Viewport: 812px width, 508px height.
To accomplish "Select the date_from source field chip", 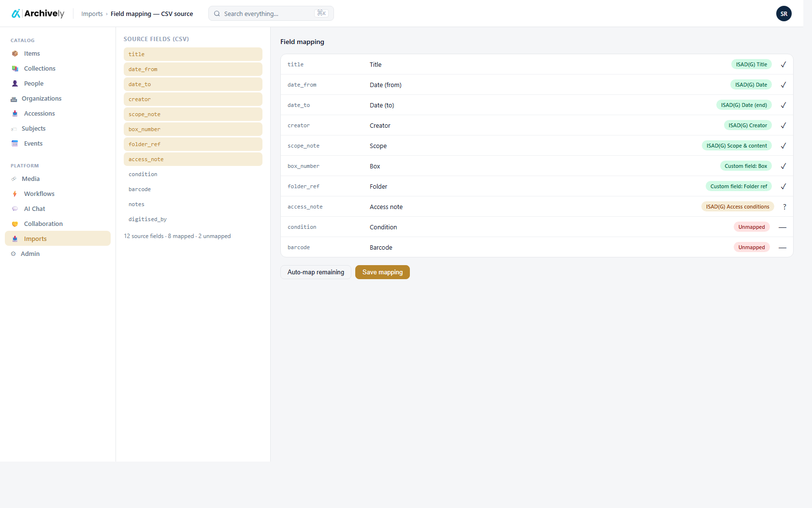I will coord(193,69).
